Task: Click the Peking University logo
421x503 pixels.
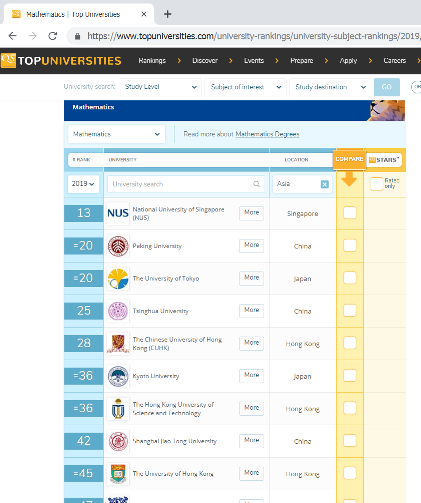Action: [x=118, y=246]
